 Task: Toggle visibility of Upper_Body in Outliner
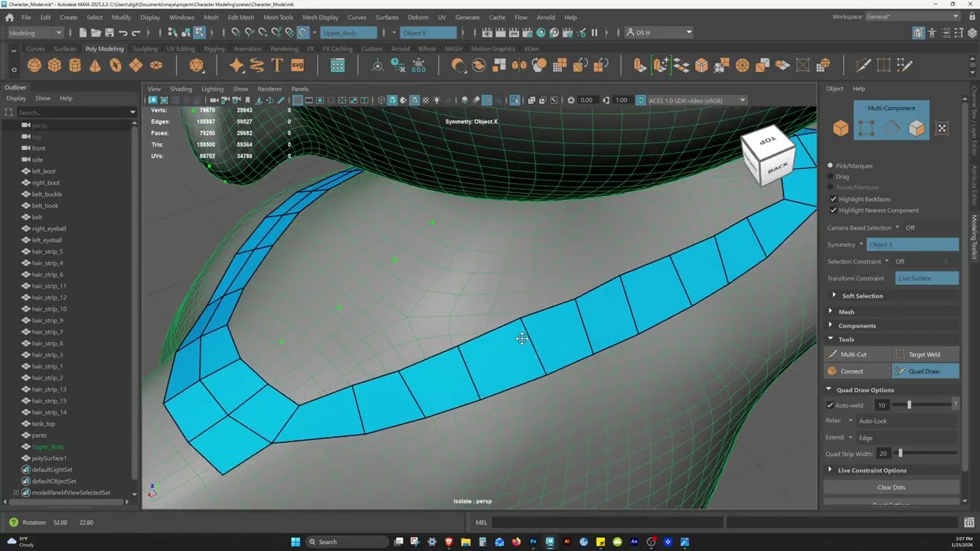point(25,446)
